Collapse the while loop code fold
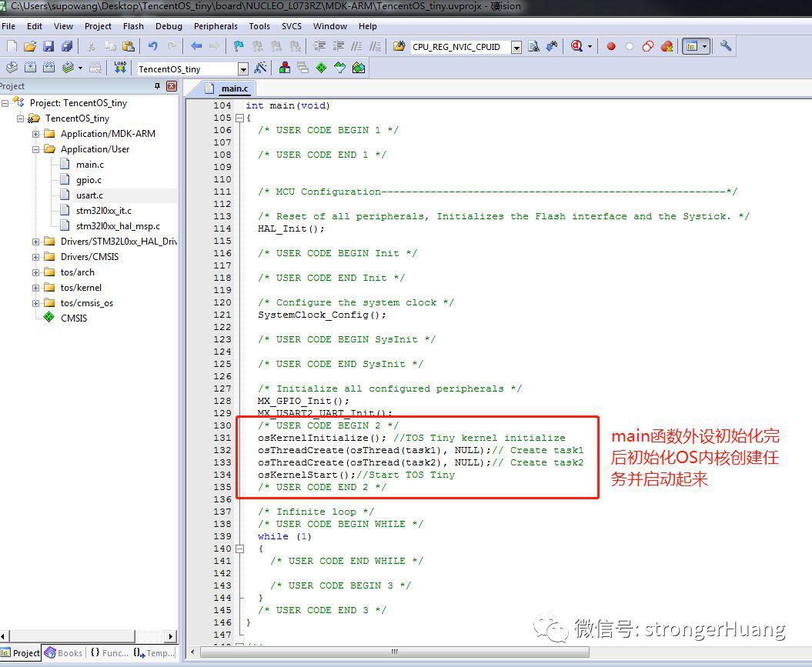Image resolution: width=812 pixels, height=667 pixels. pos(240,549)
